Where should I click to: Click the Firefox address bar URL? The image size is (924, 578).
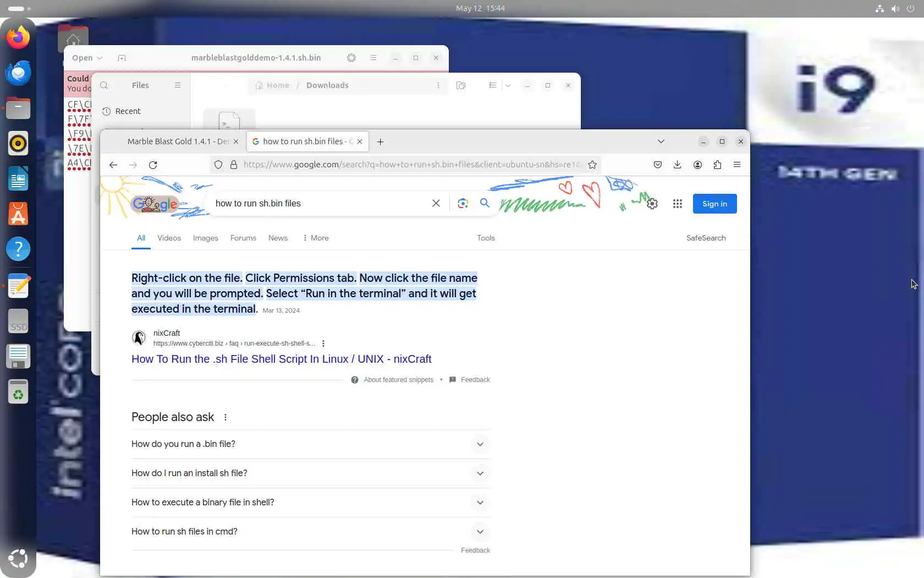[411, 165]
